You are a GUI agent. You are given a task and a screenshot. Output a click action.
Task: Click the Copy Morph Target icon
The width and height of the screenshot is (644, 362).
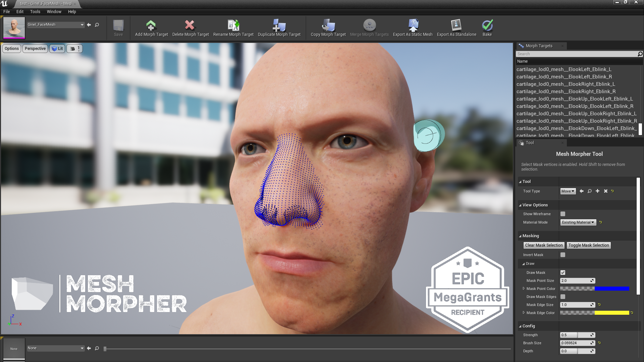pyautogui.click(x=328, y=25)
